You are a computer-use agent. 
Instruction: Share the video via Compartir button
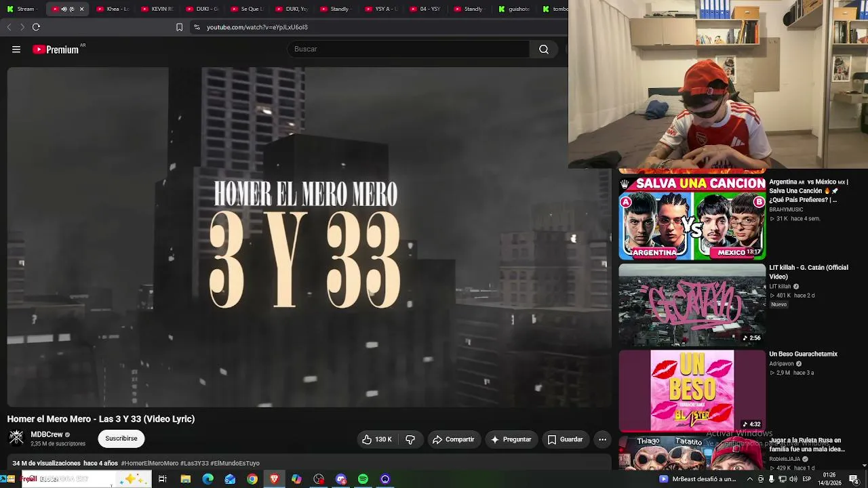coord(454,440)
